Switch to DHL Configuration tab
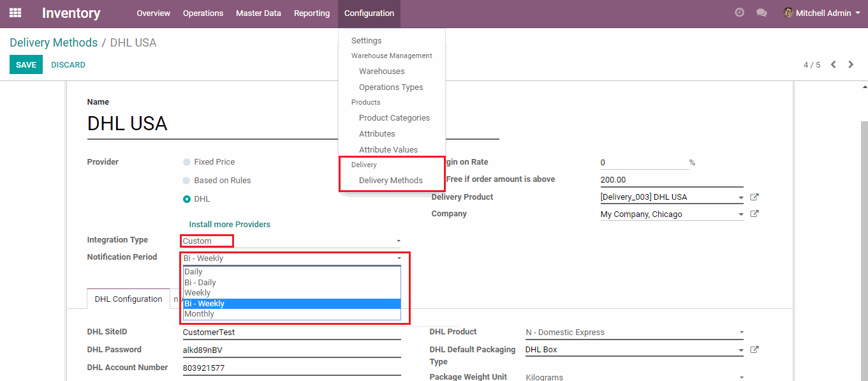The height and width of the screenshot is (381, 868). [x=128, y=299]
